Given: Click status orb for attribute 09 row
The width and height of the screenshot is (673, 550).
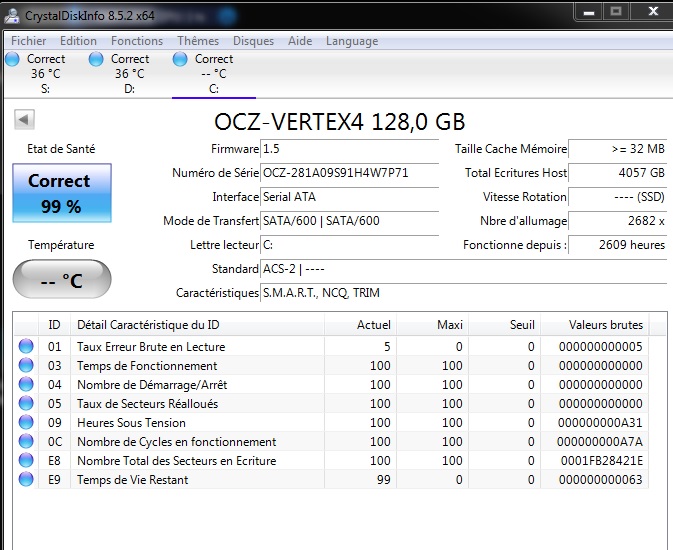Looking at the screenshot, I should click(26, 422).
